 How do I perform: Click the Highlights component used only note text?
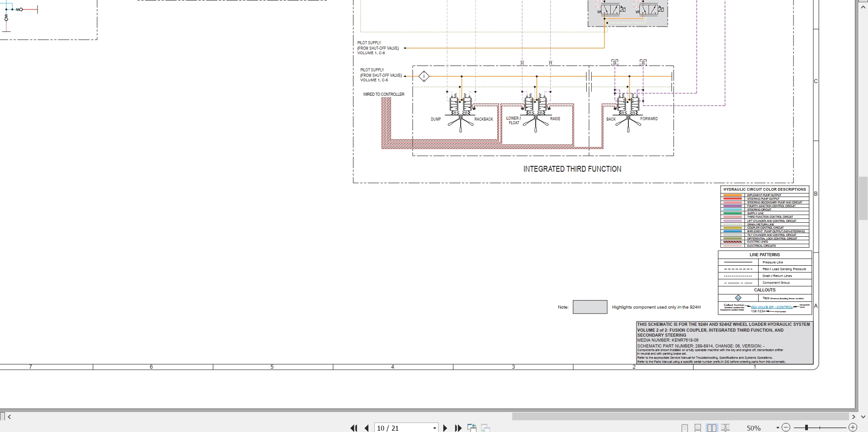tap(656, 307)
